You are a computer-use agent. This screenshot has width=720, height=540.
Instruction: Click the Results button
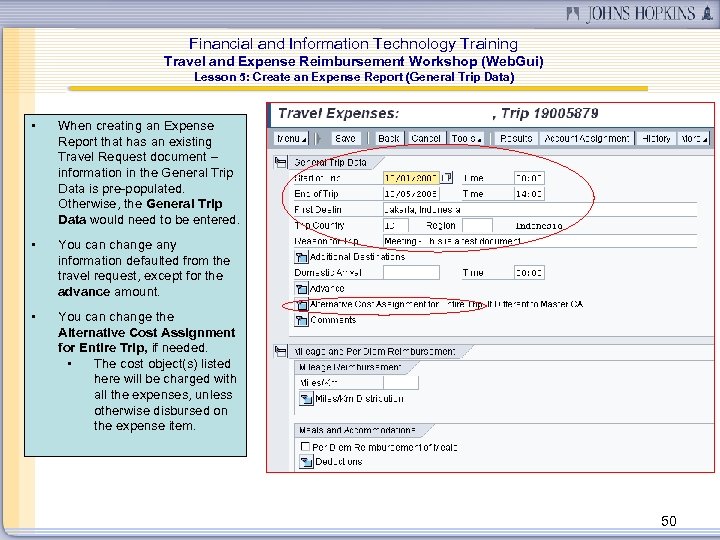pos(516,138)
